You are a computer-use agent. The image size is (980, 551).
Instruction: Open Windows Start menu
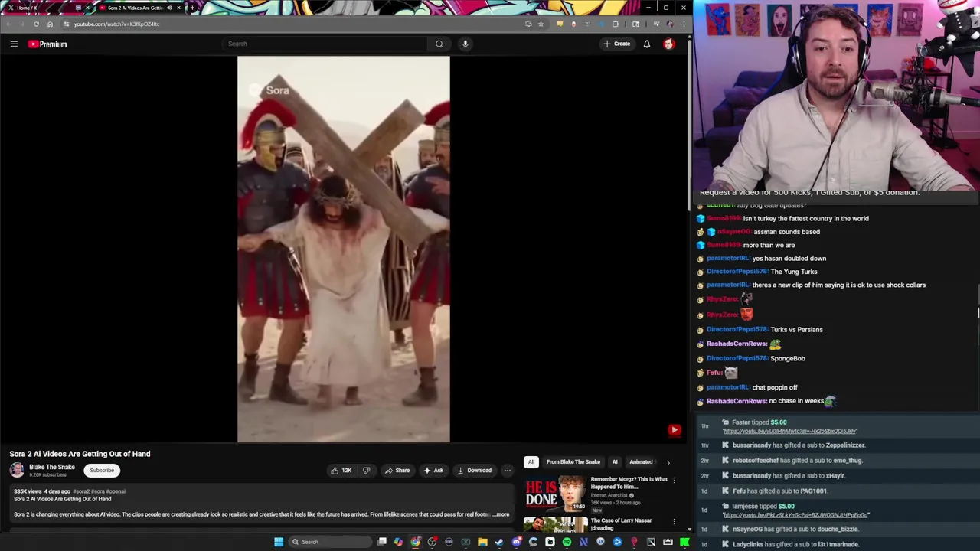[279, 542]
